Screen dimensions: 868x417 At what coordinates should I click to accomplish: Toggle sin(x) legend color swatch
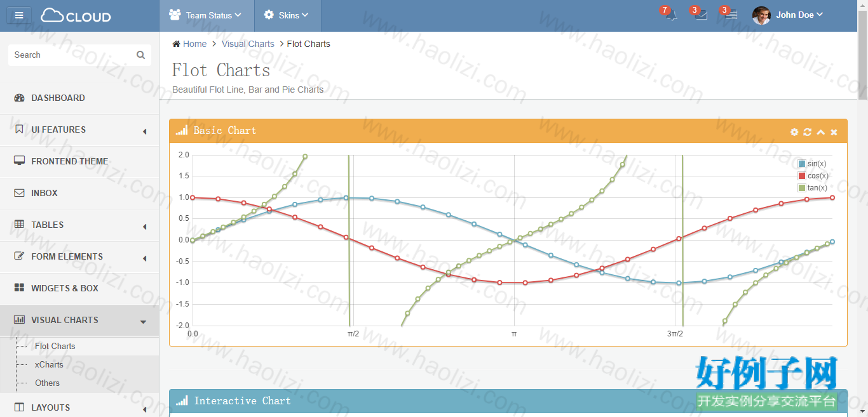pos(802,164)
